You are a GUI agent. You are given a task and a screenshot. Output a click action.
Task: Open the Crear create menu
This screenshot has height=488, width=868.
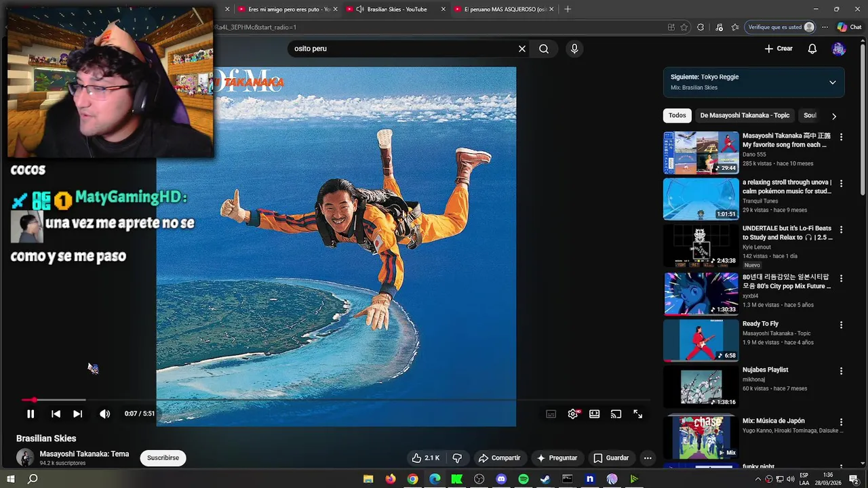click(778, 49)
